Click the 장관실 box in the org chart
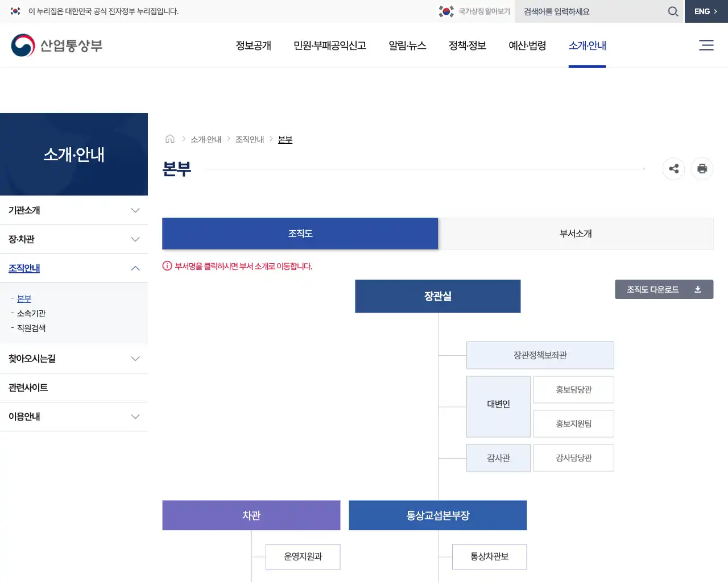The height and width of the screenshot is (582, 728). pyautogui.click(x=437, y=296)
